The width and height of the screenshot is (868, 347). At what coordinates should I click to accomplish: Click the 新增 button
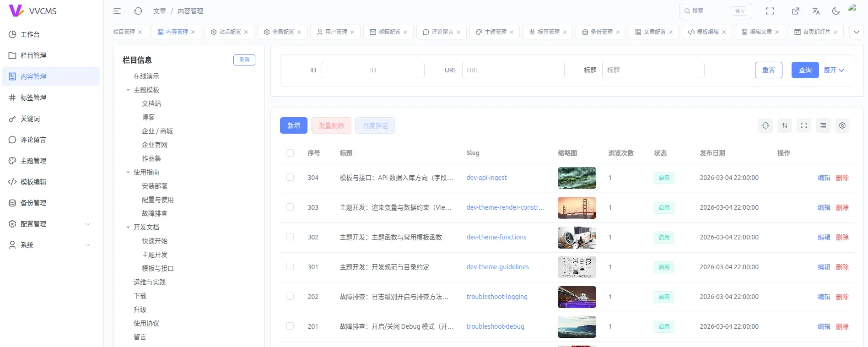[294, 125]
